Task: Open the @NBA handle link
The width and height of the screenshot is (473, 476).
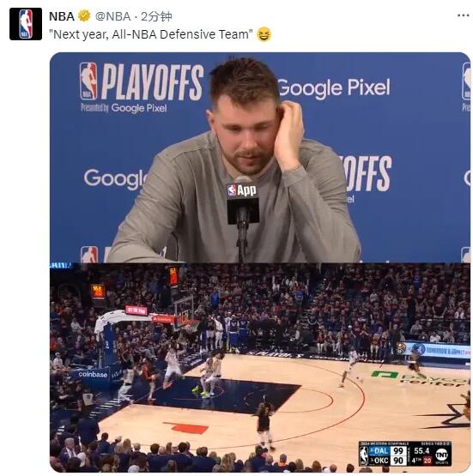Action: pos(113,16)
